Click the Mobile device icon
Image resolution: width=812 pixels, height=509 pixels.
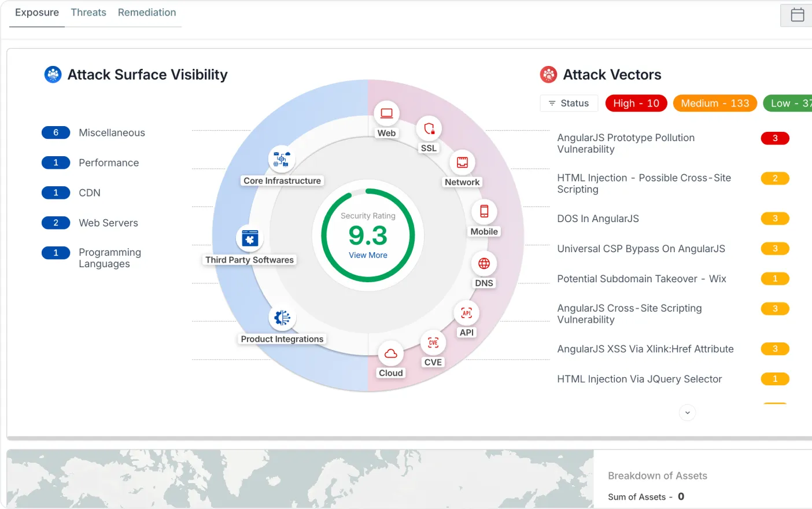tap(484, 212)
